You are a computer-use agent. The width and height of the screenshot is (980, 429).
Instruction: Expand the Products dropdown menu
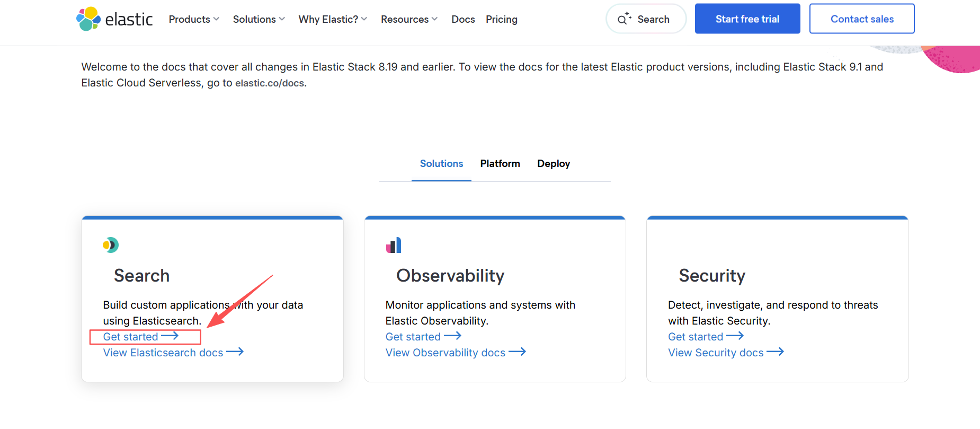[x=194, y=20]
